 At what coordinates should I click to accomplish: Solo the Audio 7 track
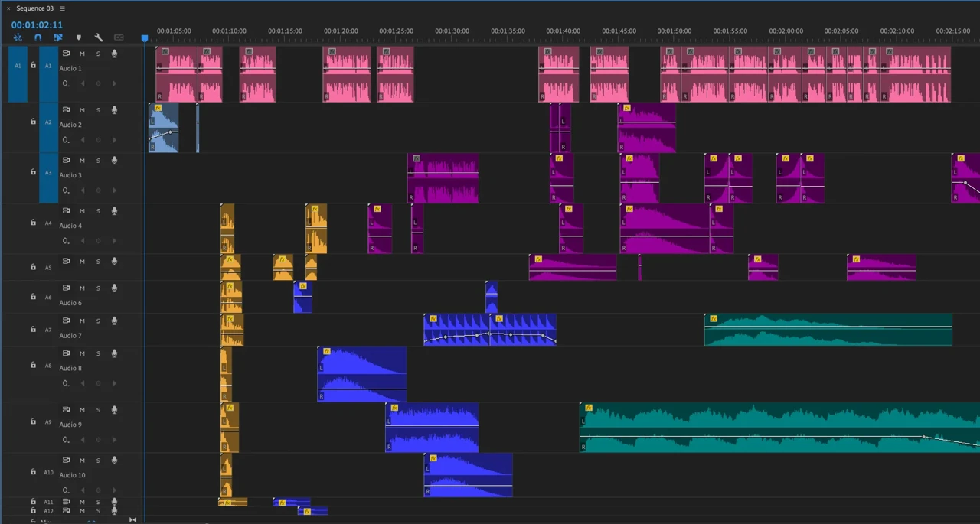pyautogui.click(x=98, y=321)
